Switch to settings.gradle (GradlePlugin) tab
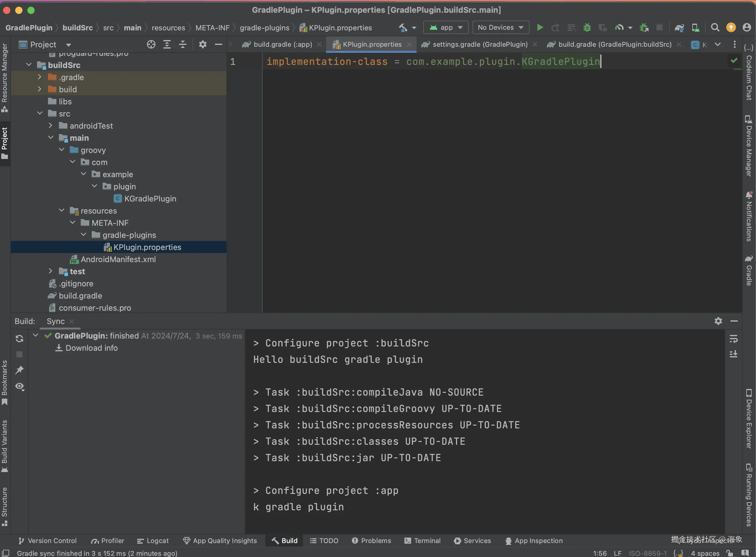 pos(480,45)
